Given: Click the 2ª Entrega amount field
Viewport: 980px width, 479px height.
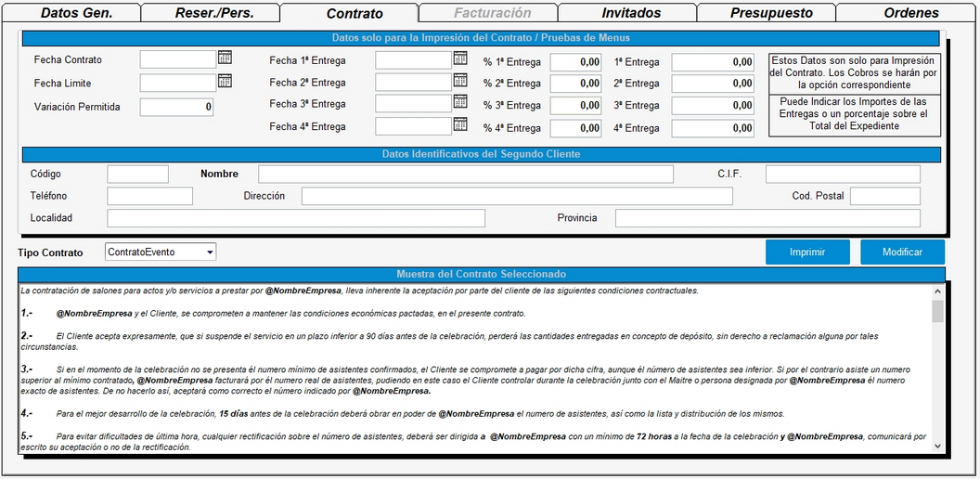Looking at the screenshot, I should point(713,84).
